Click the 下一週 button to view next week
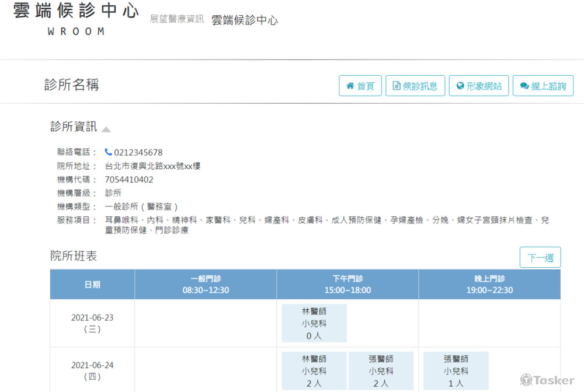584x392 pixels. click(x=540, y=257)
